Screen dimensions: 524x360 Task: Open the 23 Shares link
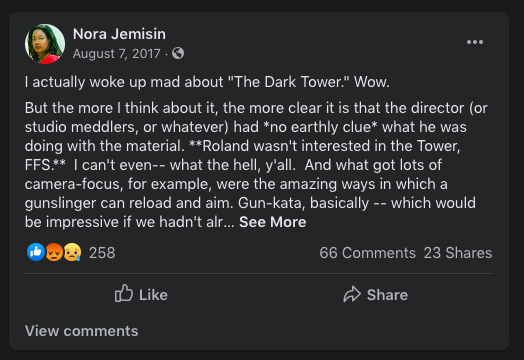458,253
